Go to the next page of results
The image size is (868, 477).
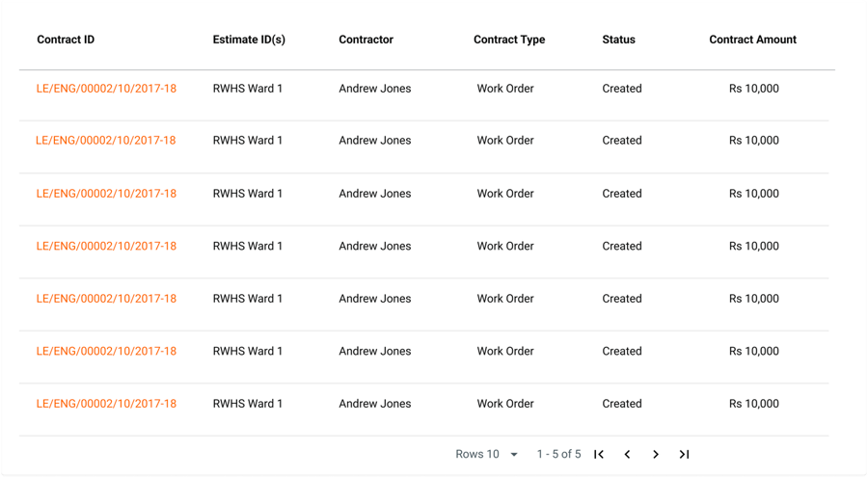[x=656, y=454]
